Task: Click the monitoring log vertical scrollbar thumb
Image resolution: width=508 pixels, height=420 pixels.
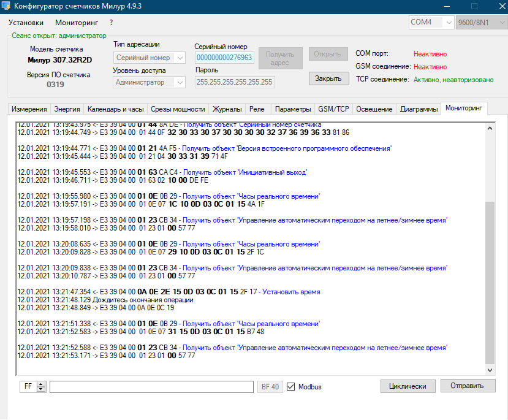Action: tap(490, 283)
